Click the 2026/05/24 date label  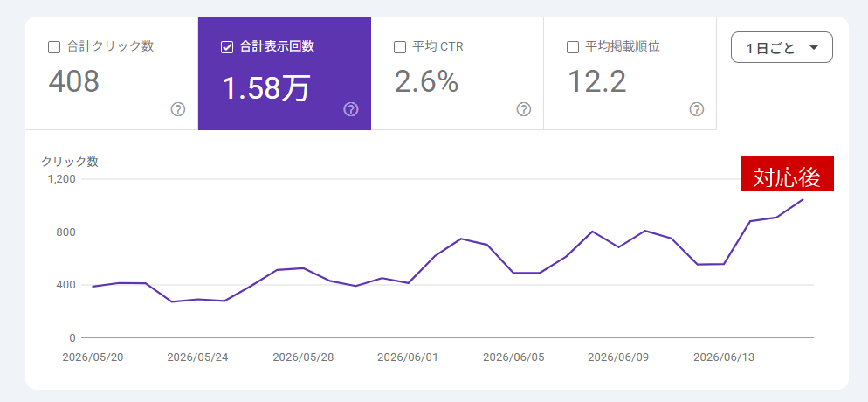tap(197, 357)
